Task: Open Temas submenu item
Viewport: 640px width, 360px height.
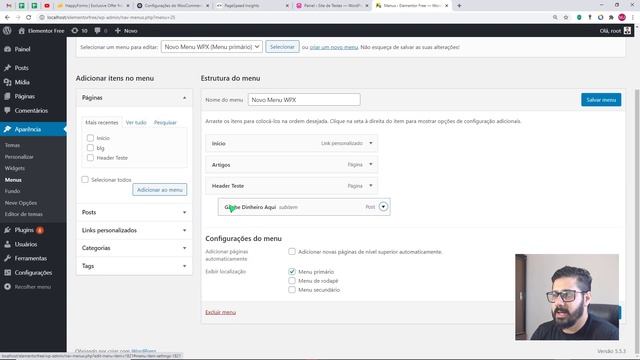Action: [x=12, y=145]
